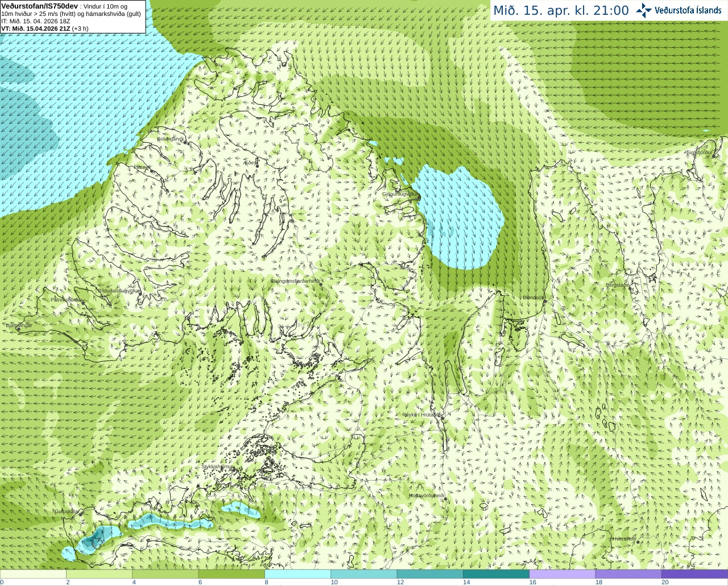The width and height of the screenshot is (728, 586).
Task: Click the cyan 8–10 legend swatch
Action: pyautogui.click(x=298, y=574)
